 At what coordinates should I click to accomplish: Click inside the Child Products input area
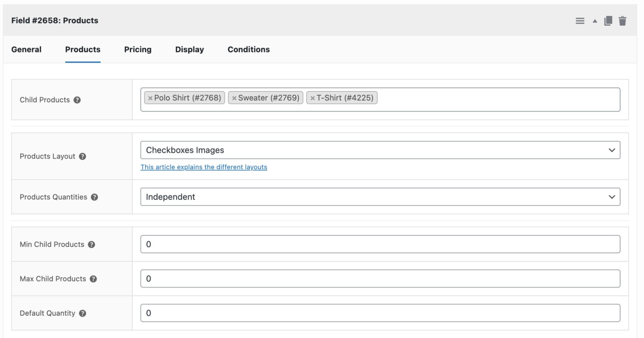click(x=470, y=99)
